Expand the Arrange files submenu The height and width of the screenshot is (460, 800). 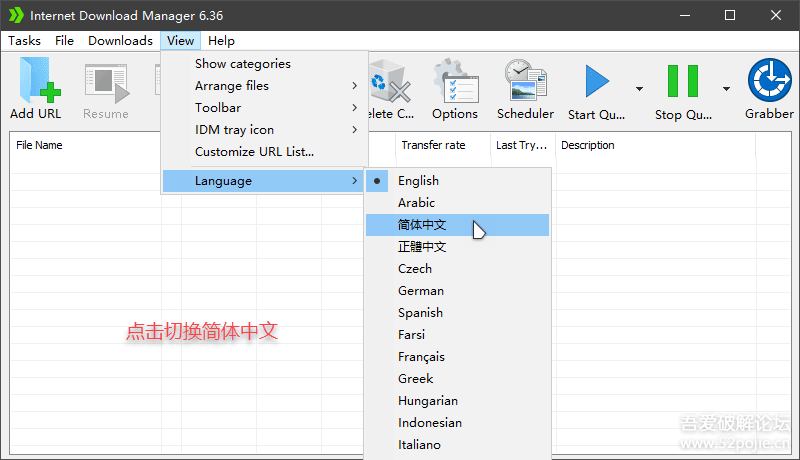265,86
